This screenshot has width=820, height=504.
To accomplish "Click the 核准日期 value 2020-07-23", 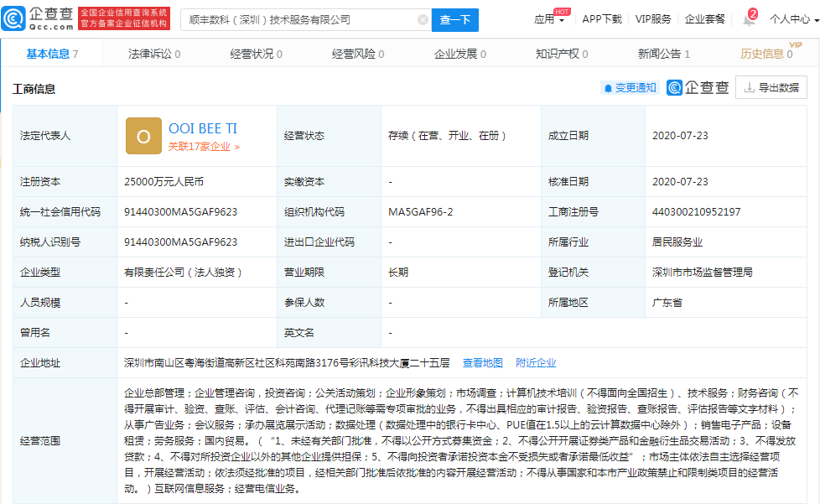I will [680, 182].
